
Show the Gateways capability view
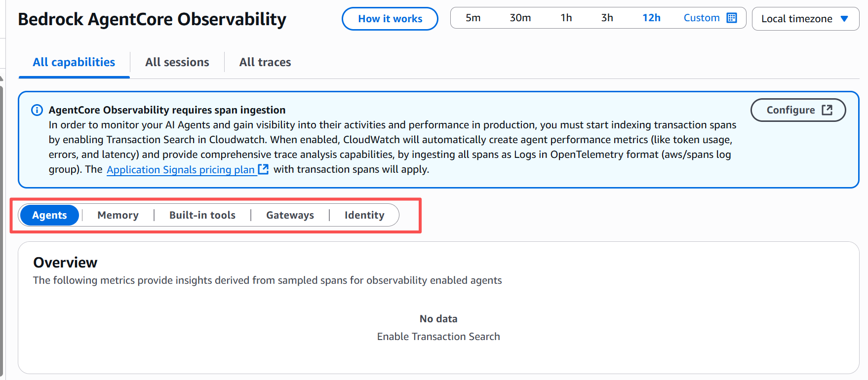tap(290, 215)
